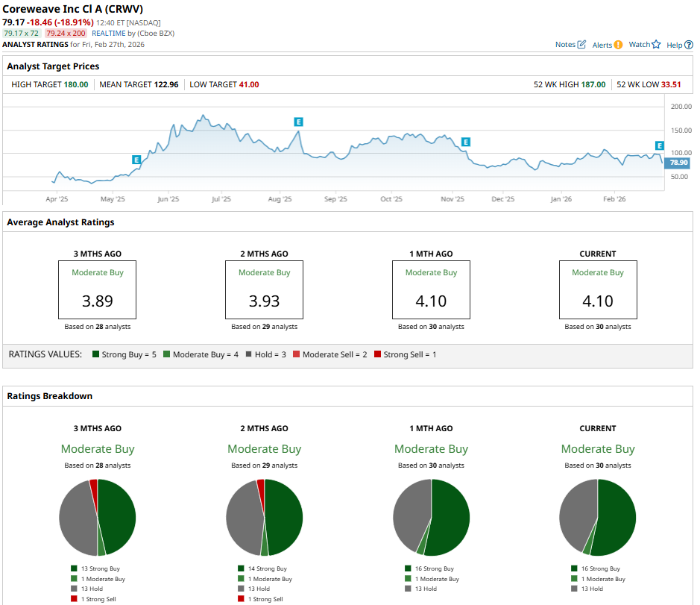Click the Watch star icon
Screen dimensions: 700x605
pyautogui.click(x=656, y=45)
